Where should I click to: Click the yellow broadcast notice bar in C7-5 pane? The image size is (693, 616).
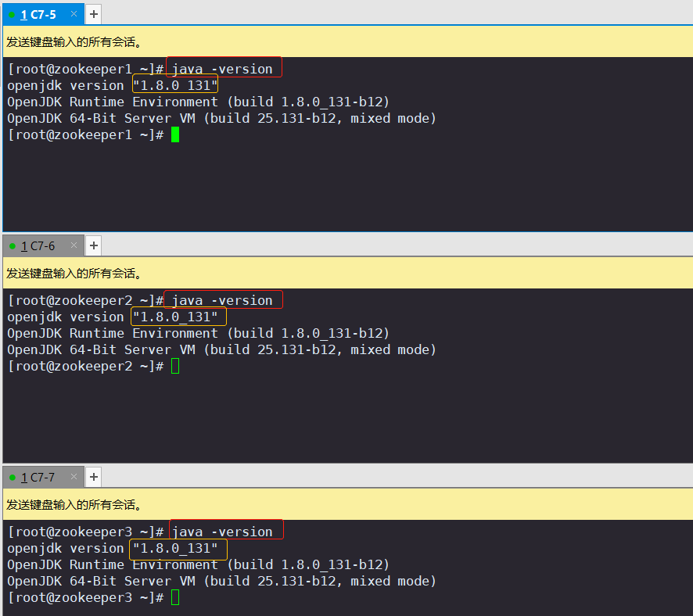[348, 41]
